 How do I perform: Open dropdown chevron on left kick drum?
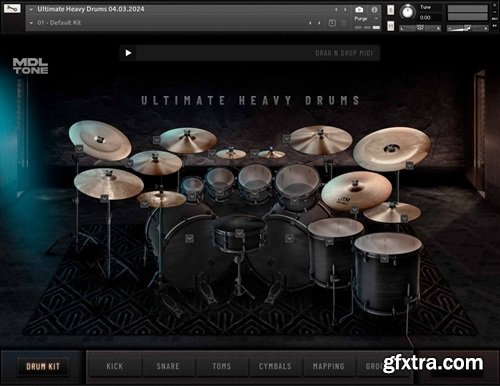click(189, 238)
